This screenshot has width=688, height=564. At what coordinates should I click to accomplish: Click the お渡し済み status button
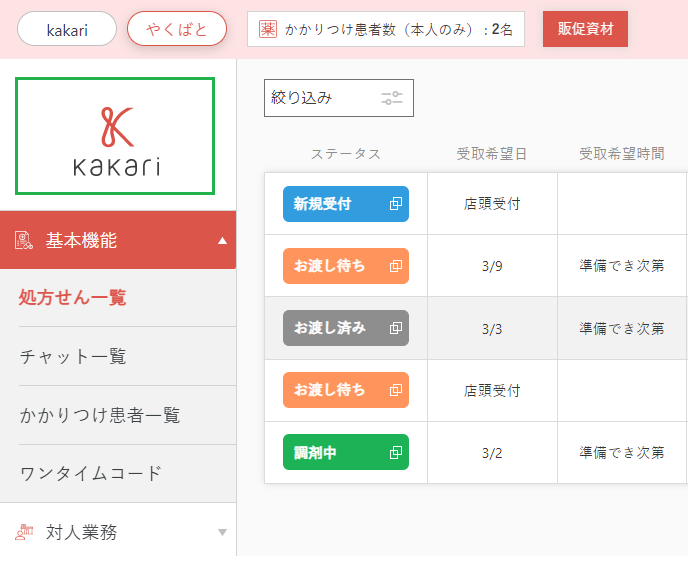coord(346,328)
